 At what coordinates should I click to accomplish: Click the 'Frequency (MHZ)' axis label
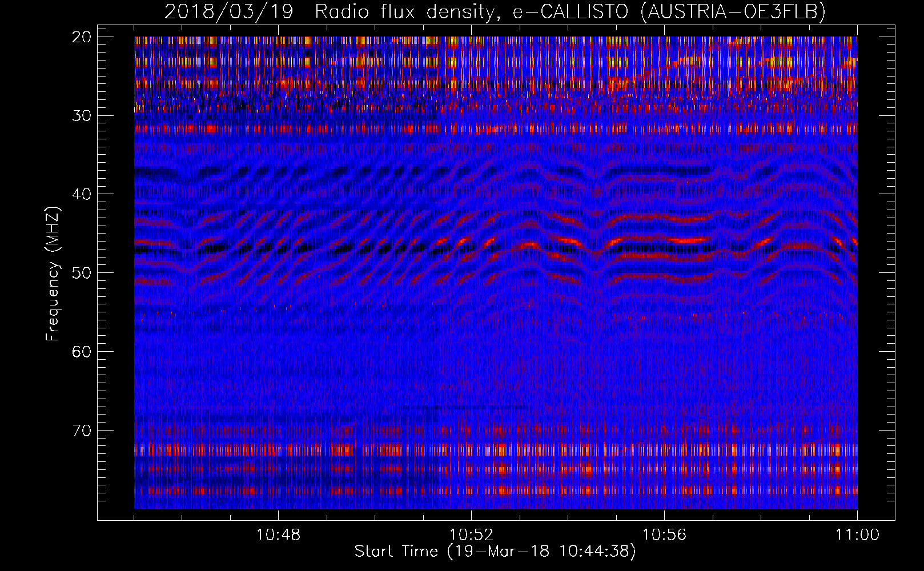click(x=53, y=274)
